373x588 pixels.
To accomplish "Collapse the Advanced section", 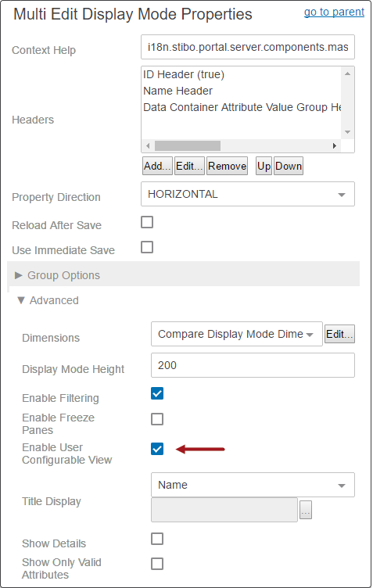I will coord(48,300).
